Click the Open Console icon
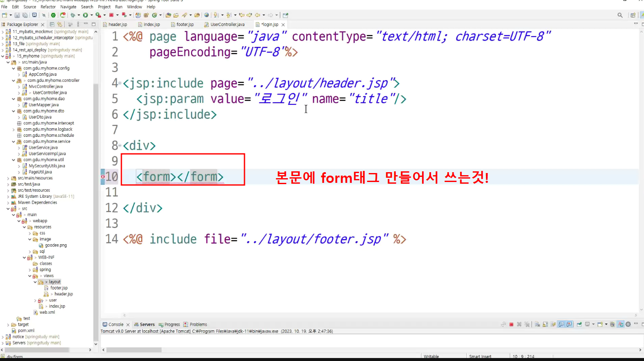The image size is (644, 361). pos(600,324)
